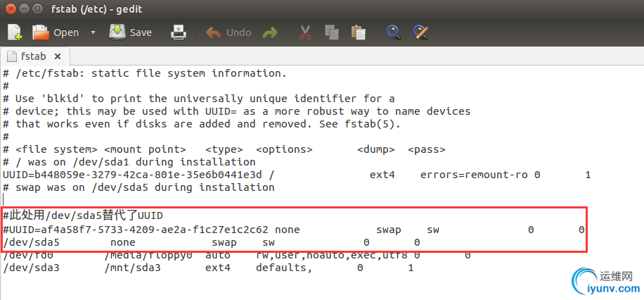Expand the recent files arrow beside Open

pos(94,32)
